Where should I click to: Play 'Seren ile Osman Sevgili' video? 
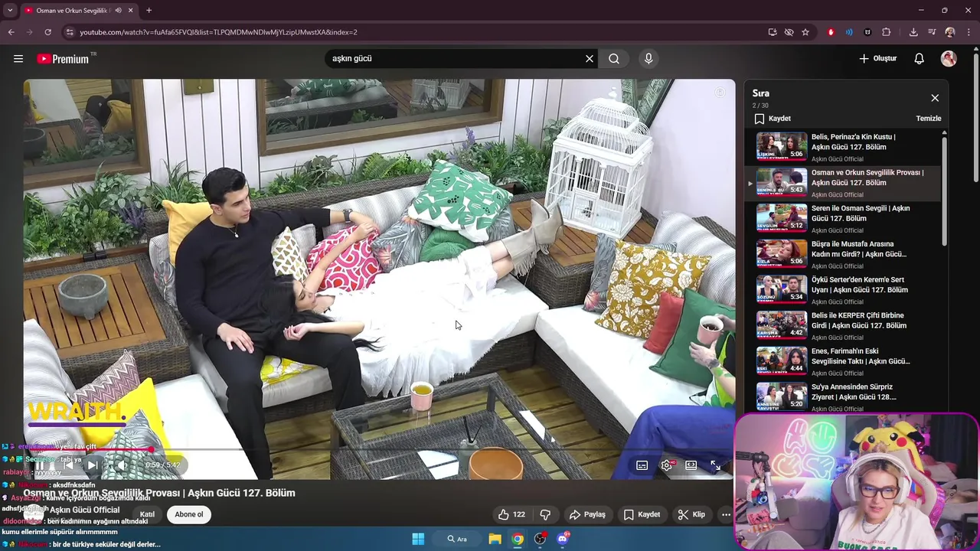pyautogui.click(x=842, y=218)
